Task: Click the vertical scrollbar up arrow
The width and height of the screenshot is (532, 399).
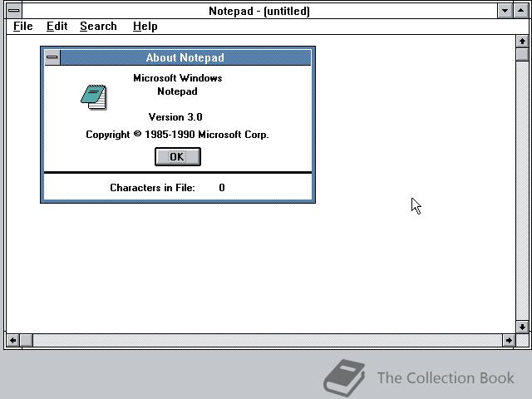Action: pos(522,42)
